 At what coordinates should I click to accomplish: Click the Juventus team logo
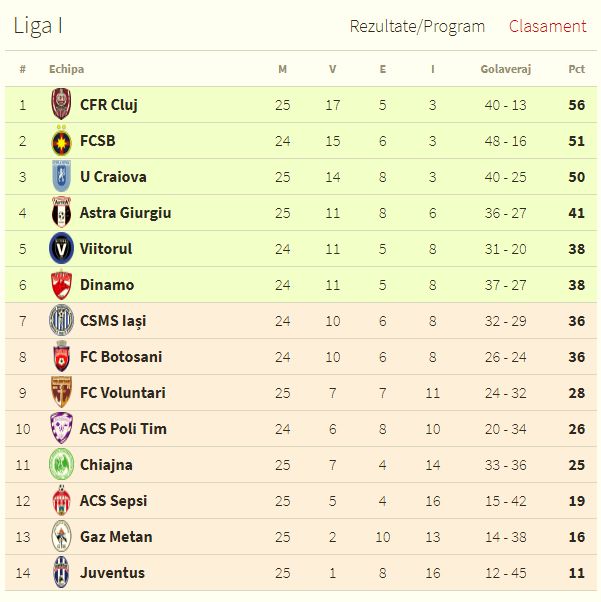click(61, 573)
